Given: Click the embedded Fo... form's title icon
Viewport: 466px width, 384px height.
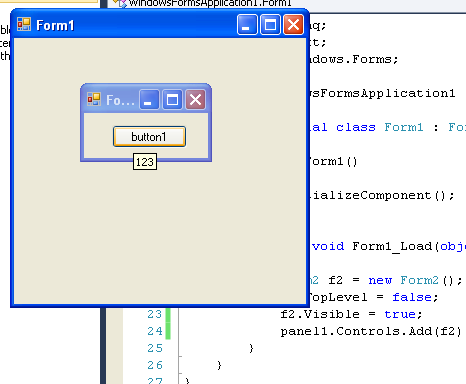Looking at the screenshot, I should tap(94, 99).
